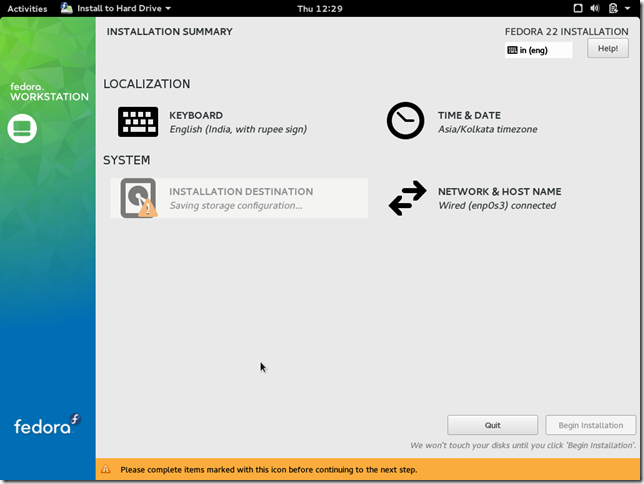Click the Install to Hard Drive app icon

tap(67, 8)
